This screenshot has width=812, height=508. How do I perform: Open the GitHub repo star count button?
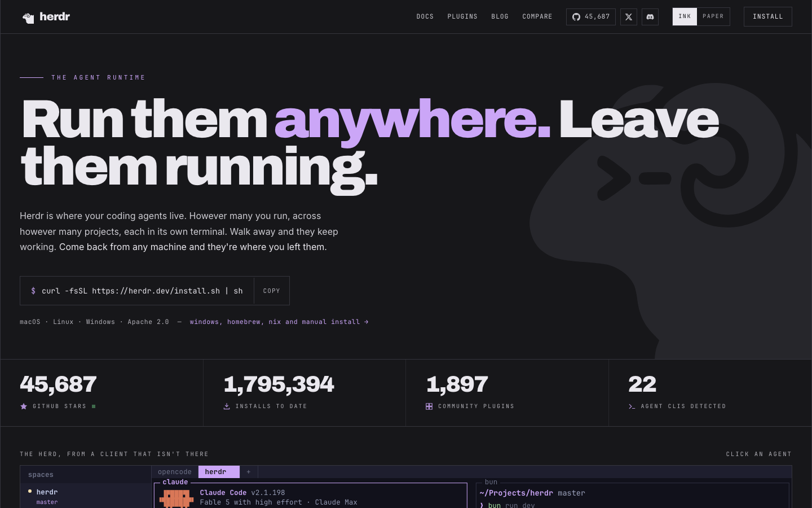[x=591, y=17]
